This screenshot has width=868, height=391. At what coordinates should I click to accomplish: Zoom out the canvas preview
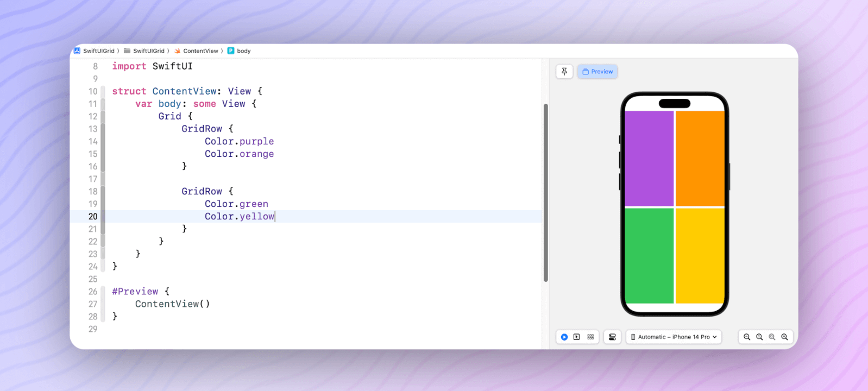(747, 337)
